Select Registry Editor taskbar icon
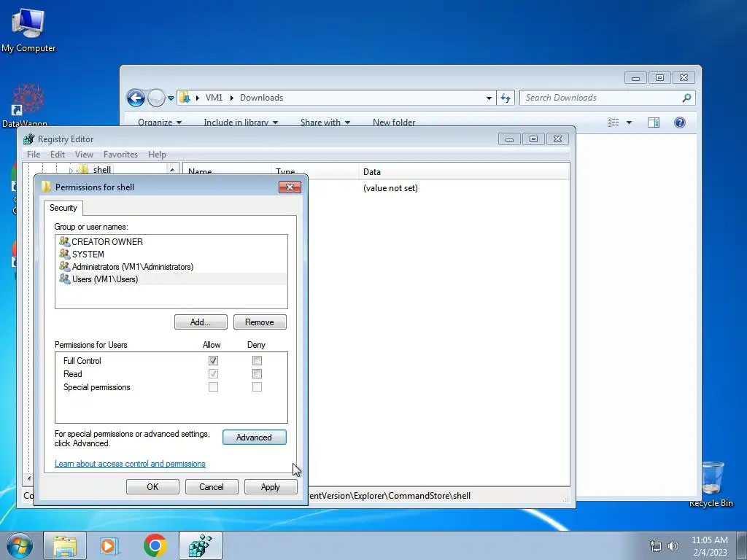 point(201,545)
